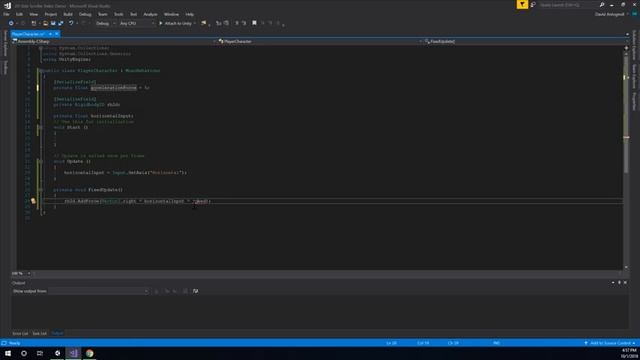This screenshot has height=360, width=640.
Task: Switch to the Output tab
Action: [57, 333]
